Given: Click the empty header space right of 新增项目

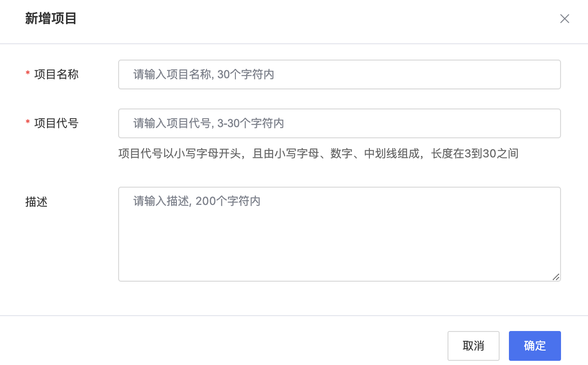Looking at the screenshot, I should [316, 19].
